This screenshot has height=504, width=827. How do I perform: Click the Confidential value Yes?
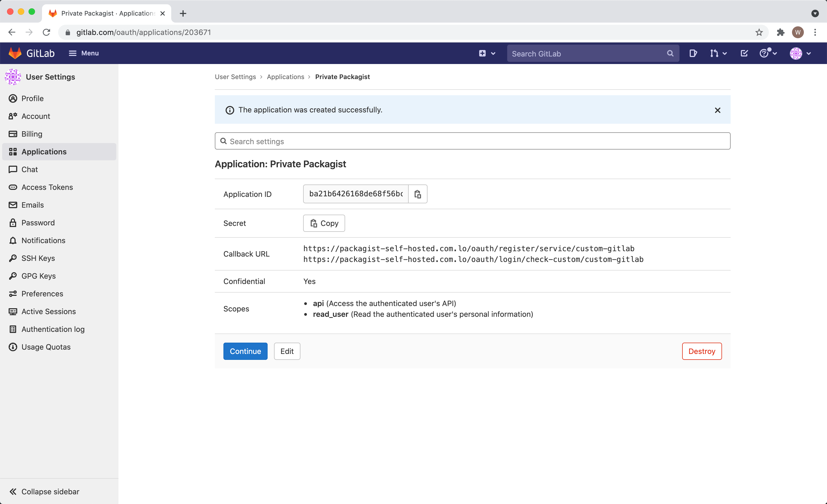pyautogui.click(x=309, y=281)
